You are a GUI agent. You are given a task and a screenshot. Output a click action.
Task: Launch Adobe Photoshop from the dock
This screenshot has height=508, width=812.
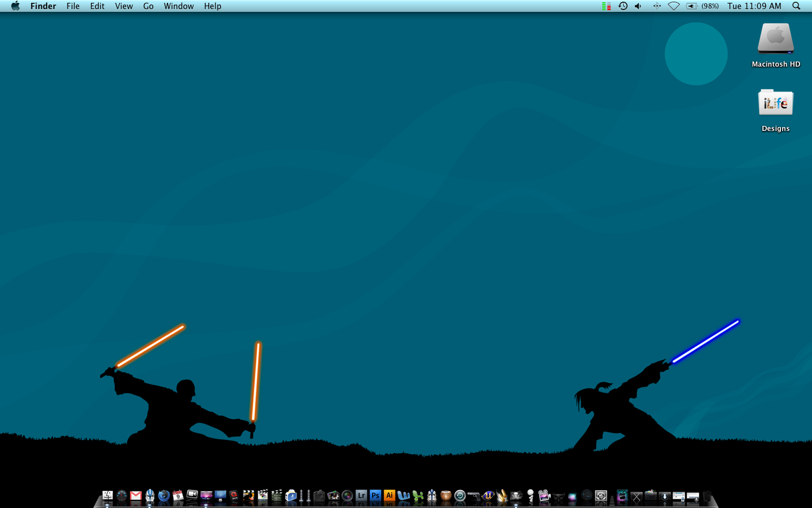(376, 496)
